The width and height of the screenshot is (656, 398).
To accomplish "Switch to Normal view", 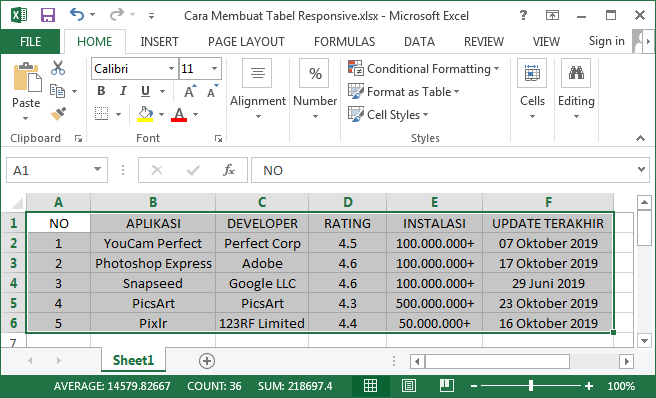I will [x=370, y=385].
